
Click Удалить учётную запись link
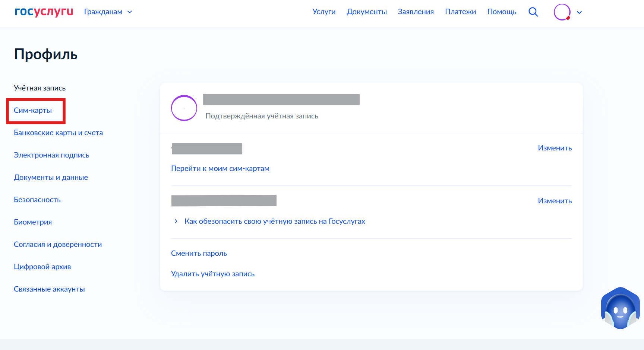point(213,274)
